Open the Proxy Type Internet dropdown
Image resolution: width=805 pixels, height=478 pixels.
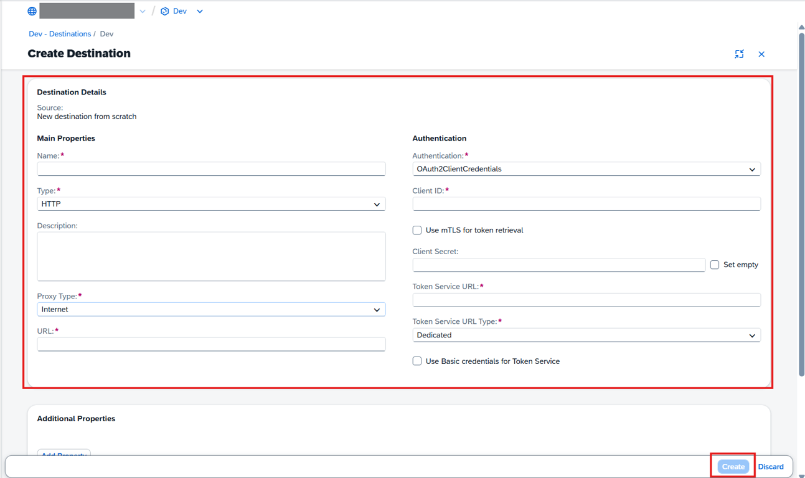(211, 309)
